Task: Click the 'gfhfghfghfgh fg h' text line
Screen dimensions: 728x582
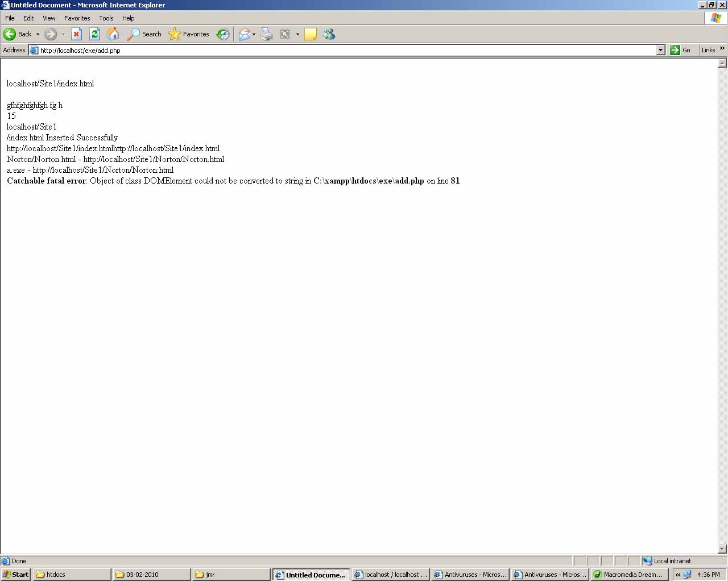Action: [35, 105]
